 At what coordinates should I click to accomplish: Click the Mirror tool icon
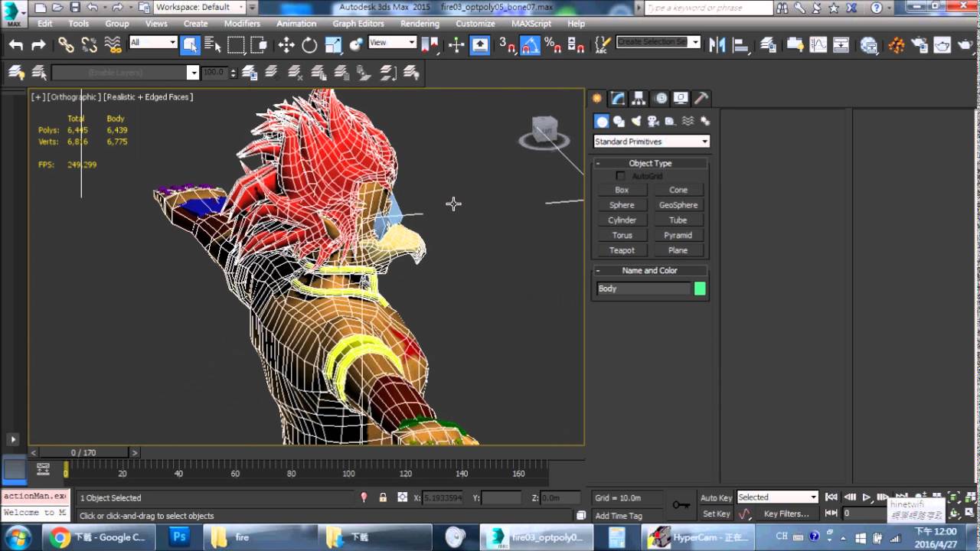tap(717, 45)
